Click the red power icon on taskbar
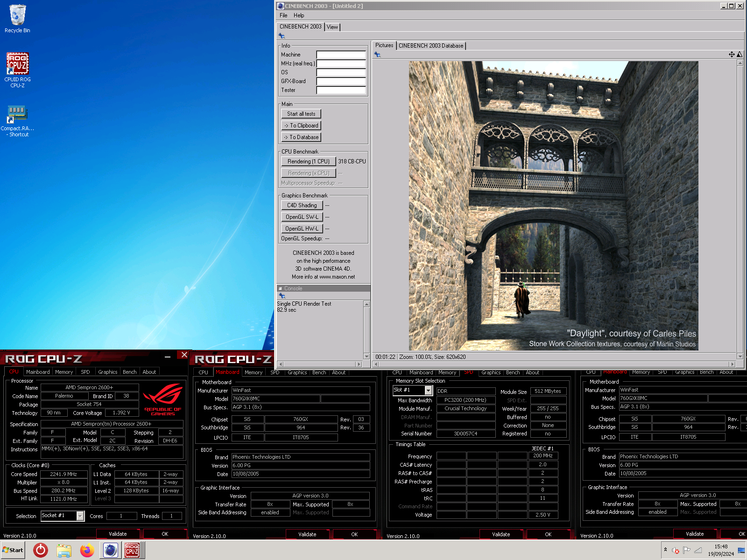This screenshot has height=560, width=747. point(41,550)
